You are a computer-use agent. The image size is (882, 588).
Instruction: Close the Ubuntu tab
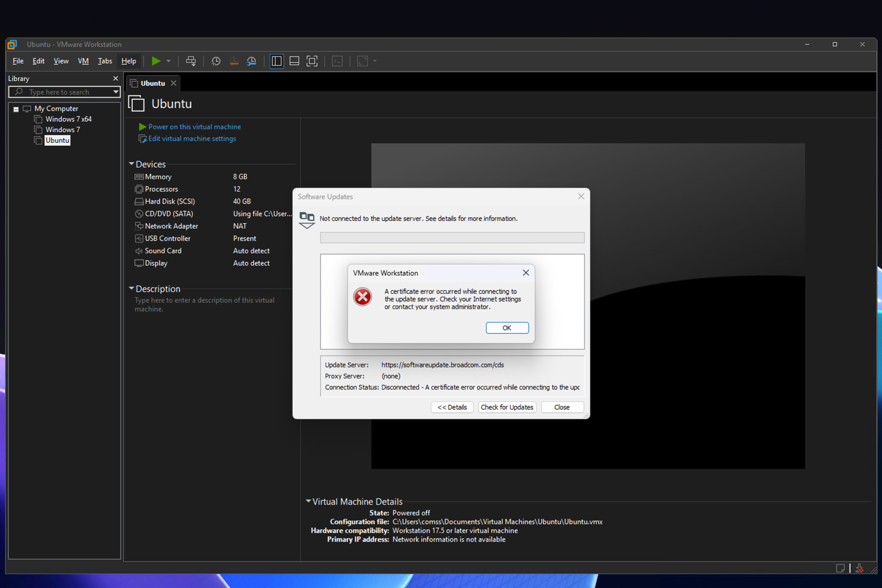coord(173,83)
